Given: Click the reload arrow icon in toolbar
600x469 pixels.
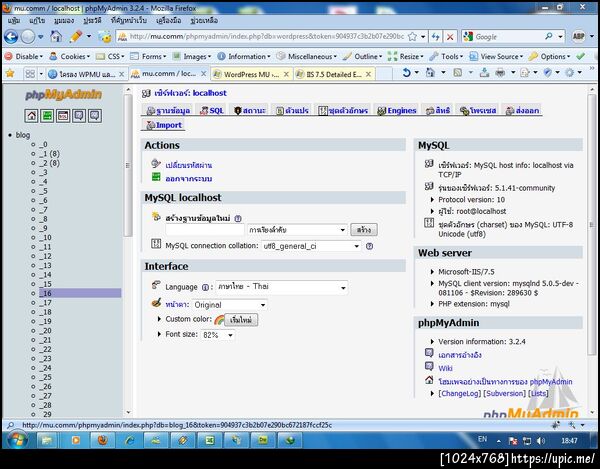Looking at the screenshot, I should 406,72.
